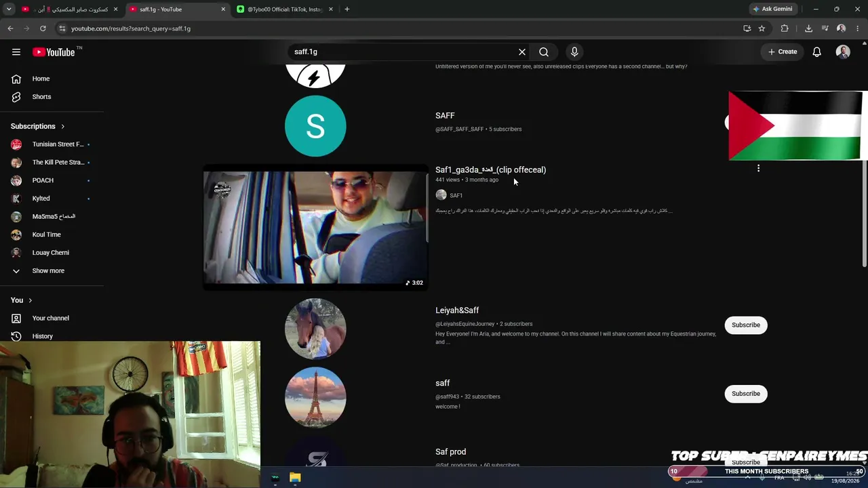This screenshot has height=488, width=868.
Task: Reload the current page
Action: [43, 28]
